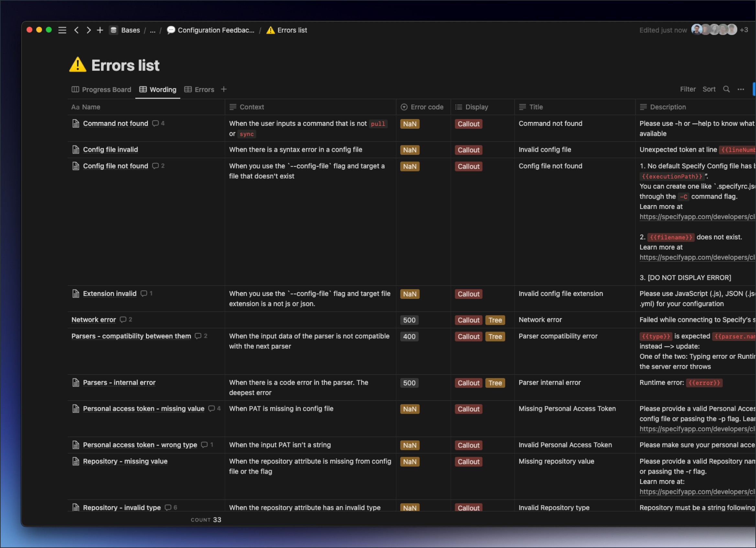Click the new page plus icon
The width and height of the screenshot is (756, 548).
pos(100,30)
